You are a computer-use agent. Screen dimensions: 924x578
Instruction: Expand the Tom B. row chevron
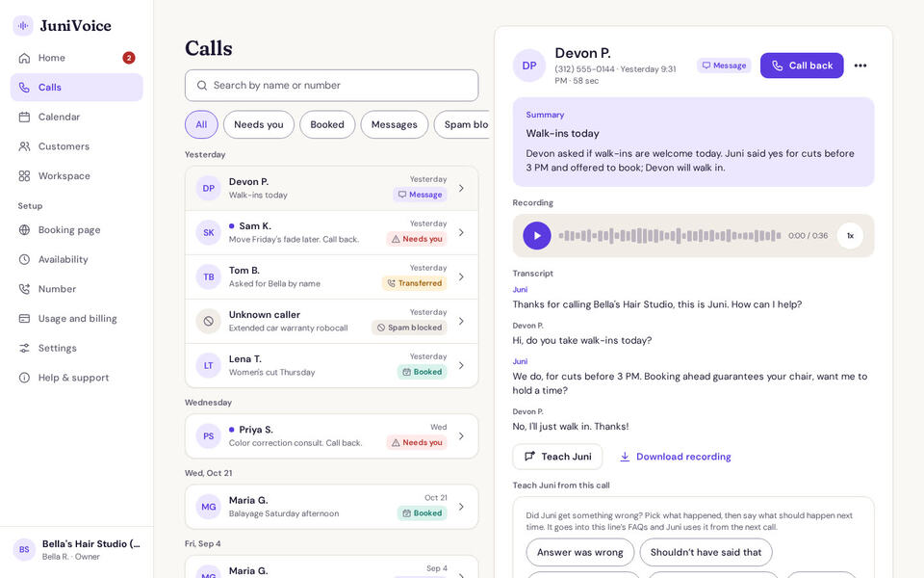click(461, 276)
